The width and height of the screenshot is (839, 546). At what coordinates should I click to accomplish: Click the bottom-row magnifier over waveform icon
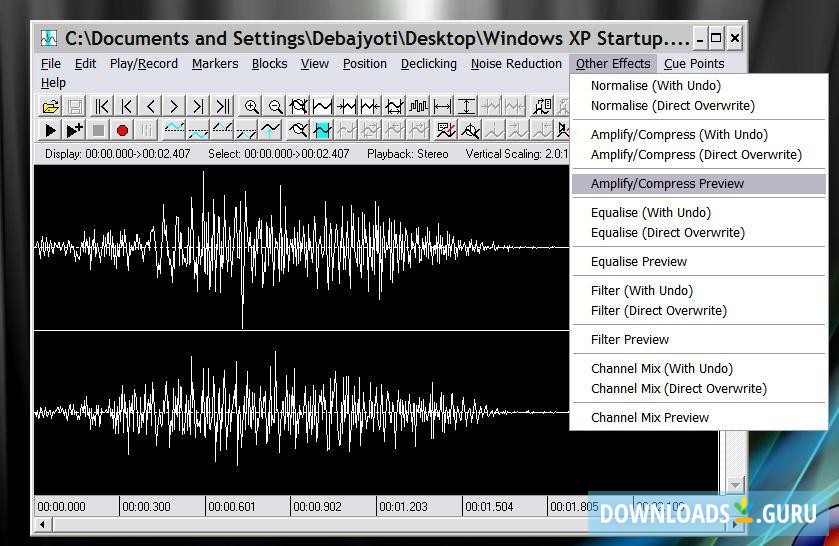(x=299, y=130)
